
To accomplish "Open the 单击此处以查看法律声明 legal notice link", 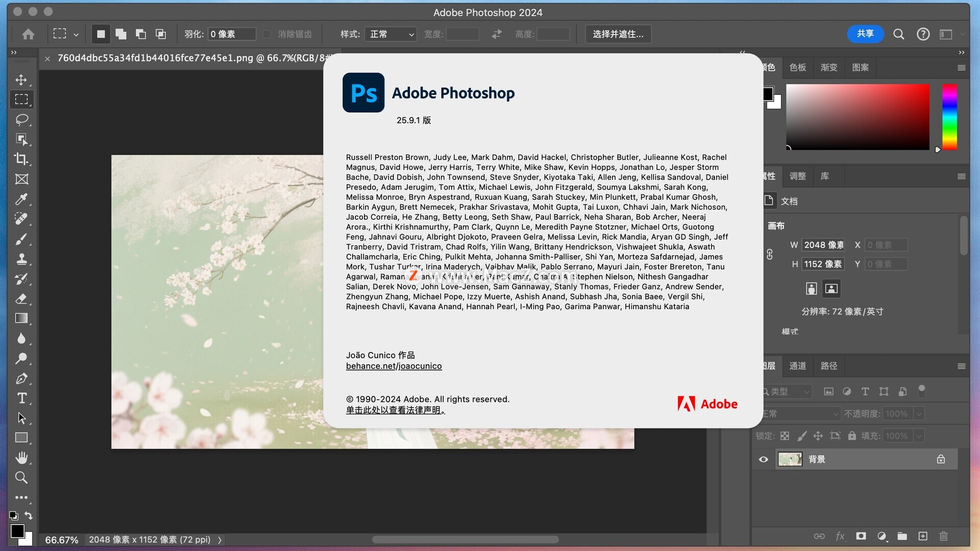I will pos(396,410).
